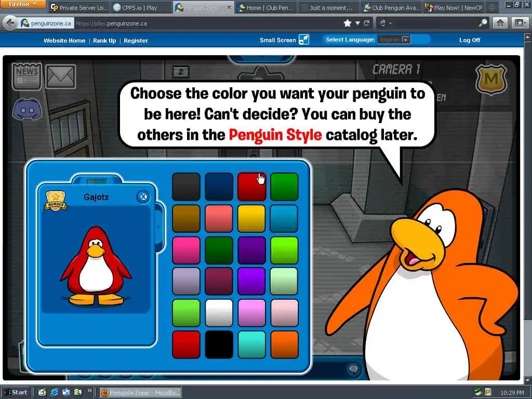Choose the maroon color swatch

(219, 281)
